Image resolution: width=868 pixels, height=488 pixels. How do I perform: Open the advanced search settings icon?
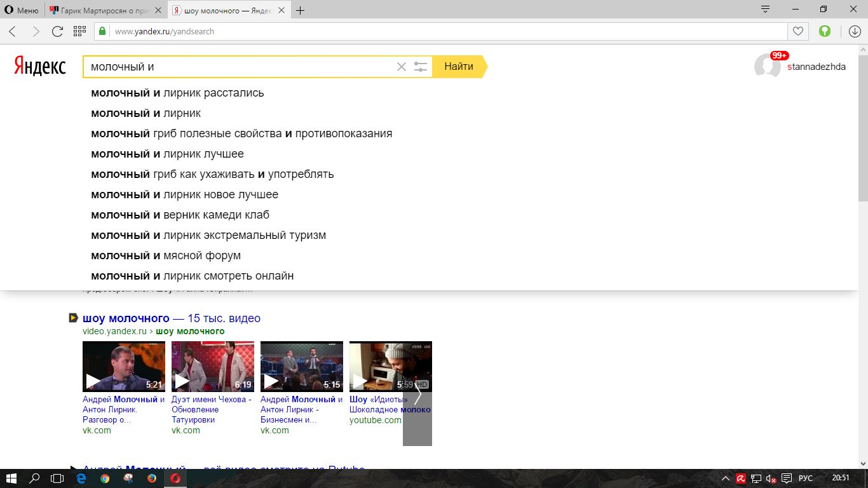pos(420,67)
